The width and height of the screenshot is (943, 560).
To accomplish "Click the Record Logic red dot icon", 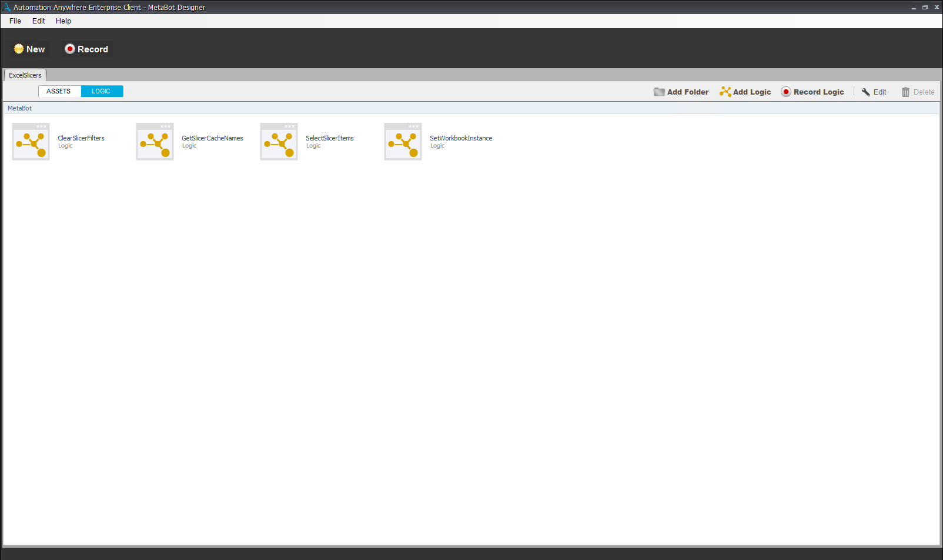I will [786, 92].
